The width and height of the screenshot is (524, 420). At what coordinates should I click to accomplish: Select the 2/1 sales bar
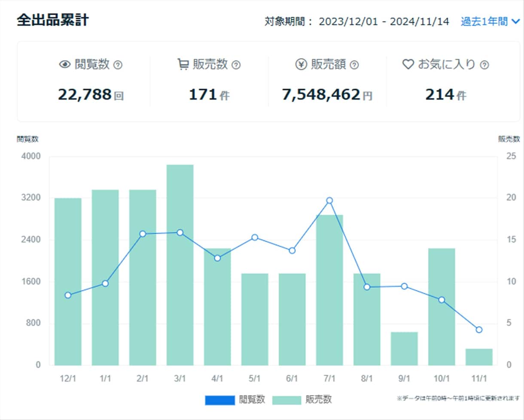point(143,277)
